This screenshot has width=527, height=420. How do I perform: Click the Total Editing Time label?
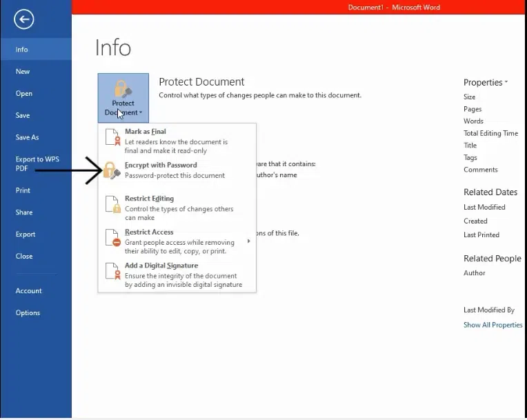[x=490, y=133]
